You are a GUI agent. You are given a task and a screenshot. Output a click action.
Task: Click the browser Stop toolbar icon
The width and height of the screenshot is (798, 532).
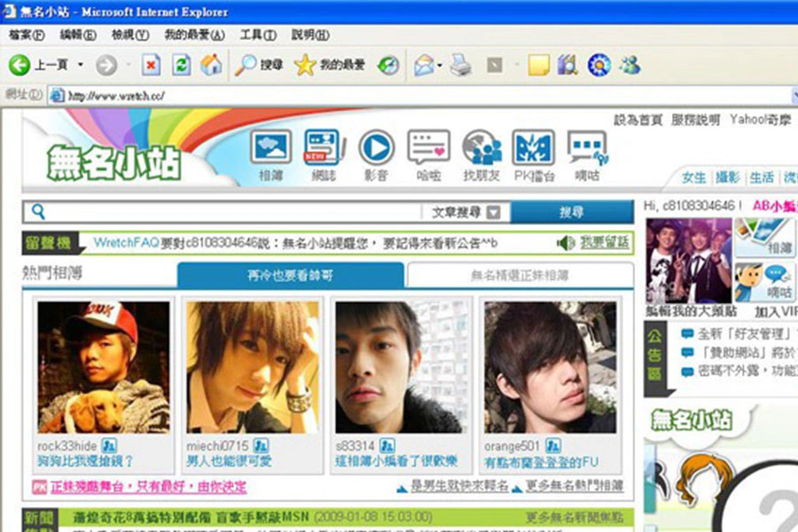tap(151, 65)
